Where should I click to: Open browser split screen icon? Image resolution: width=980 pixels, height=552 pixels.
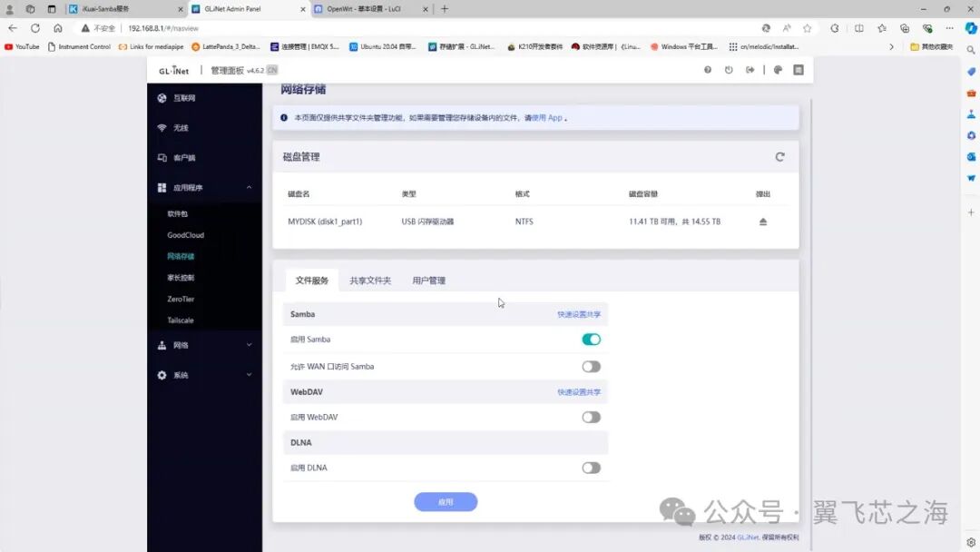859,28
